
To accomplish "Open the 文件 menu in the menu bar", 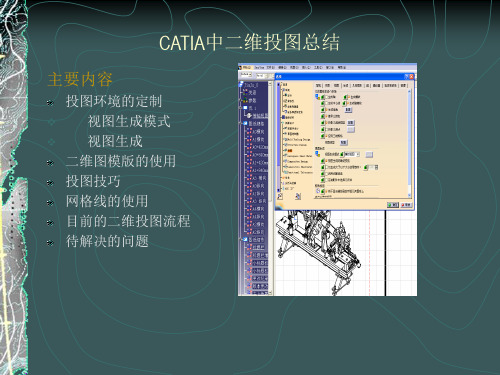I will click(x=270, y=67).
